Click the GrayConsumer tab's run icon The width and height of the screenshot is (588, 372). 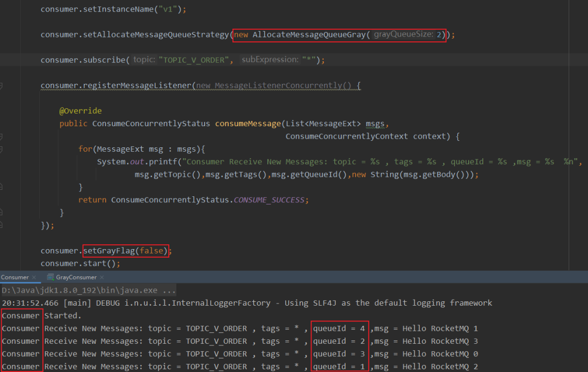[50, 277]
